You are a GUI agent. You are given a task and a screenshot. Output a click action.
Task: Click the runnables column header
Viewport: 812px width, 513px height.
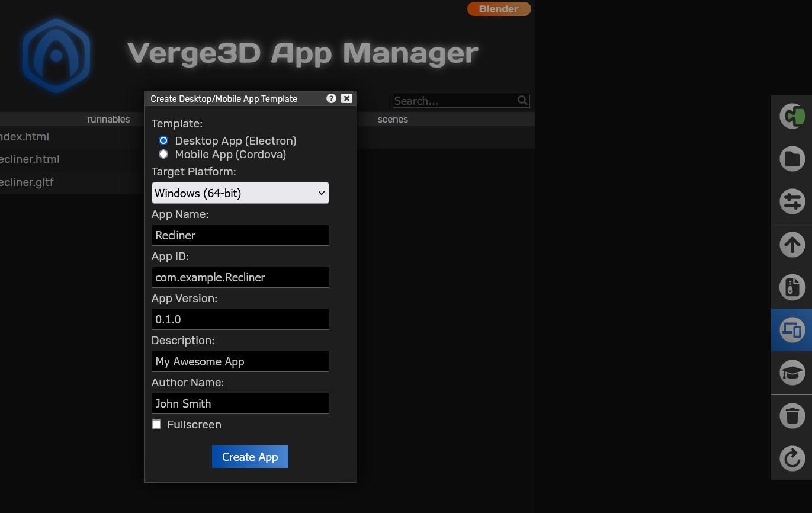(x=108, y=119)
